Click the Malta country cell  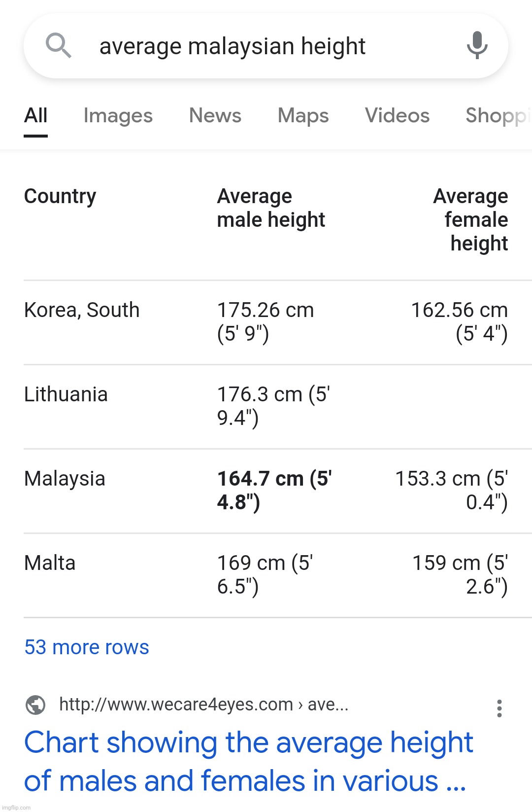click(x=50, y=563)
